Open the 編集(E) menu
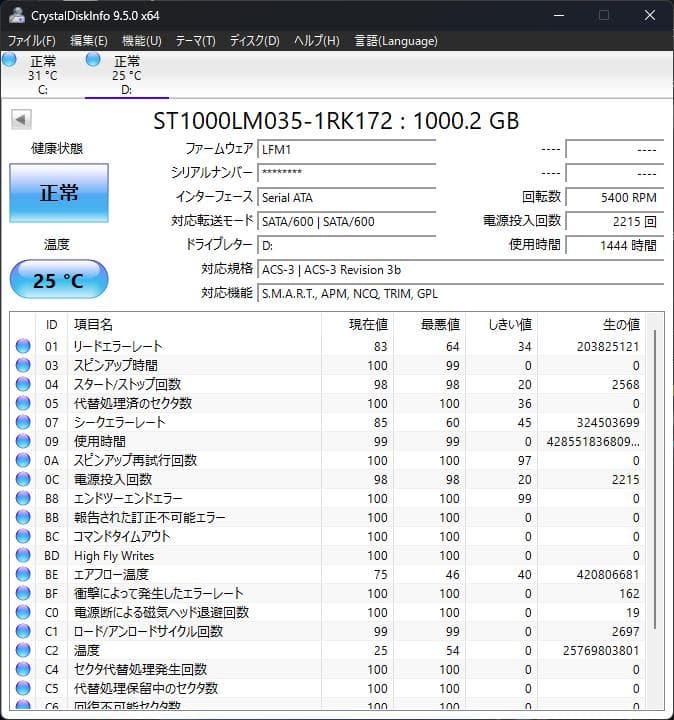The height and width of the screenshot is (720, 674). [89, 41]
